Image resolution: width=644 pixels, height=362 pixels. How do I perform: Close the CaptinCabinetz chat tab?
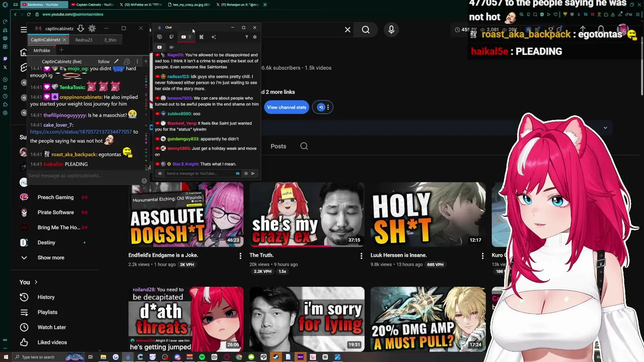pos(64,40)
